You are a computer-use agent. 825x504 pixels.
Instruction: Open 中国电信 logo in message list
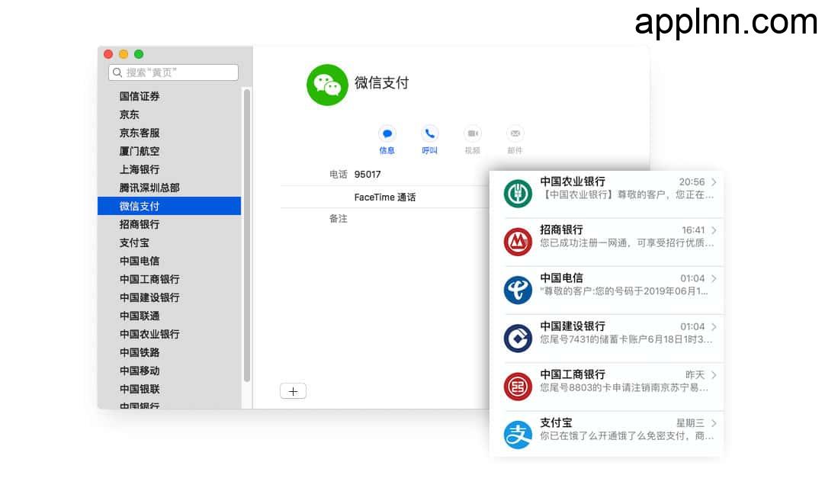tap(518, 290)
